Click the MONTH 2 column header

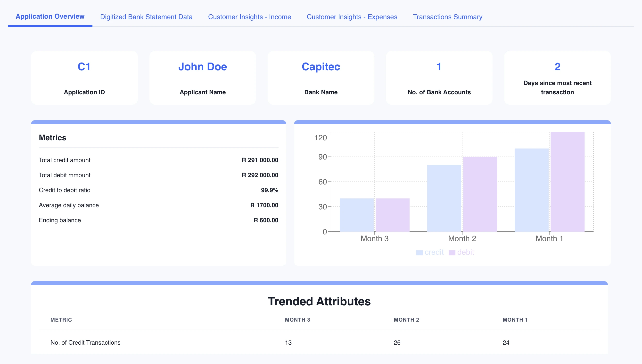point(406,320)
